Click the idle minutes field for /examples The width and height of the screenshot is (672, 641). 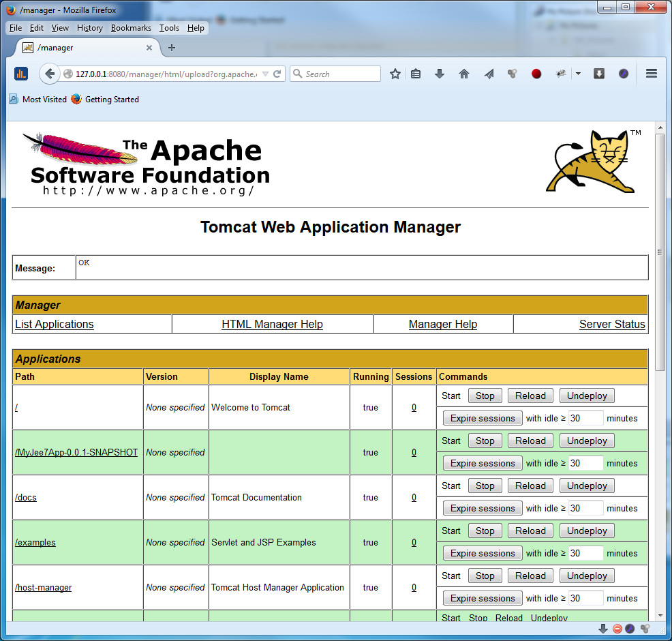click(x=585, y=553)
